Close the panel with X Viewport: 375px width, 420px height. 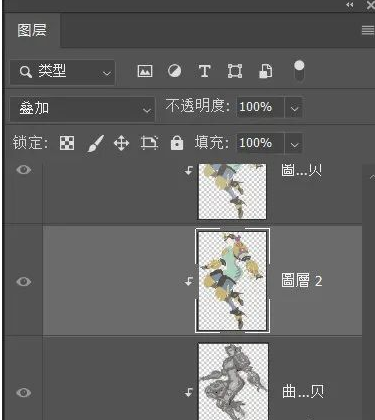[370, 5]
